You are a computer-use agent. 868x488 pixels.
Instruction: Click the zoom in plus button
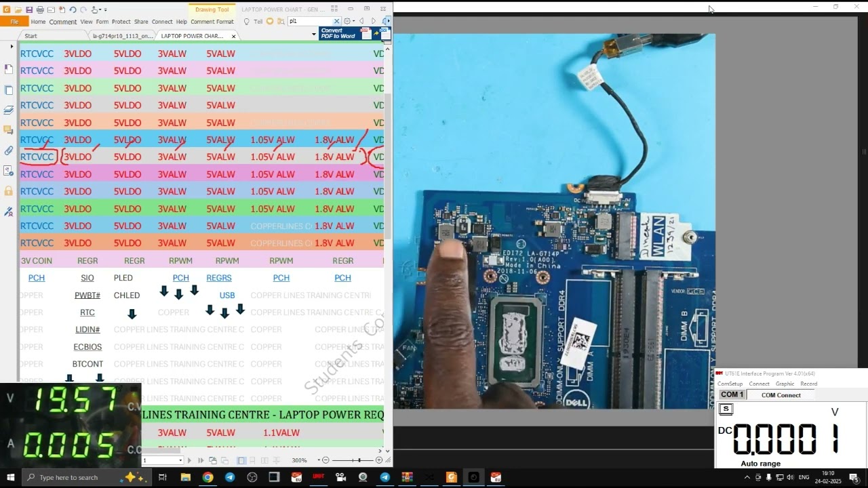click(x=379, y=460)
